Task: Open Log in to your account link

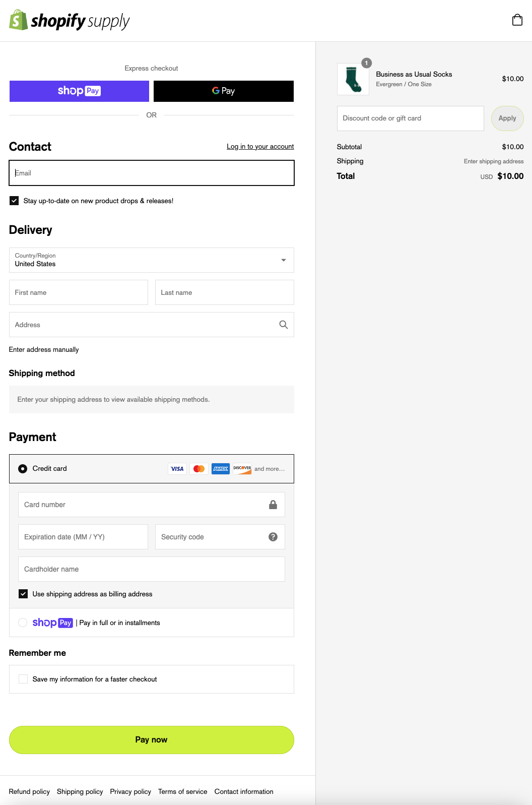Action: click(x=260, y=146)
